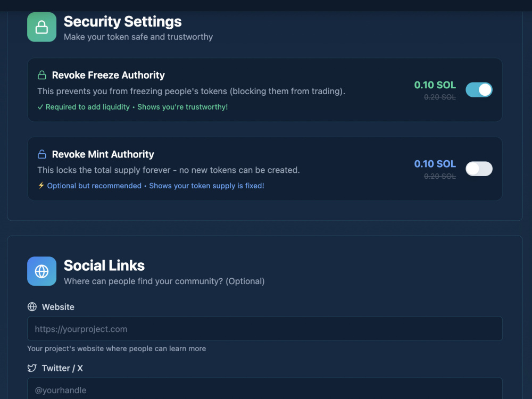Focus the Twitter / X handle field
Image resolution: width=532 pixels, height=399 pixels.
pyautogui.click(x=264, y=389)
